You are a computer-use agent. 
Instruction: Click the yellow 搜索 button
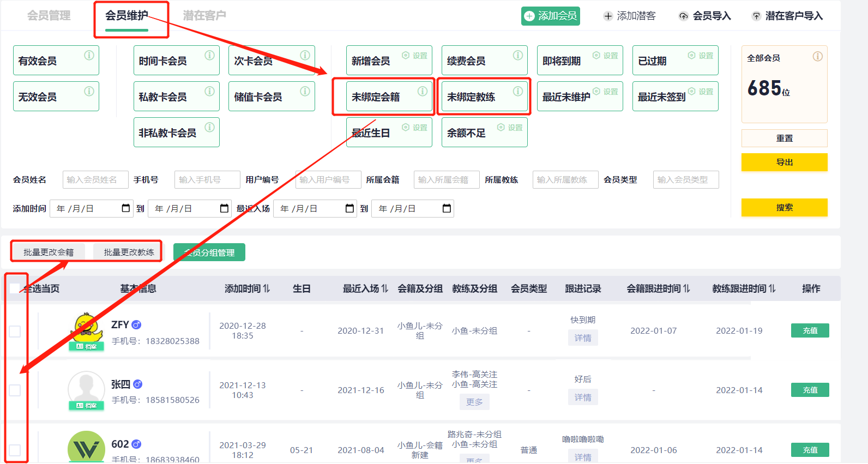784,208
